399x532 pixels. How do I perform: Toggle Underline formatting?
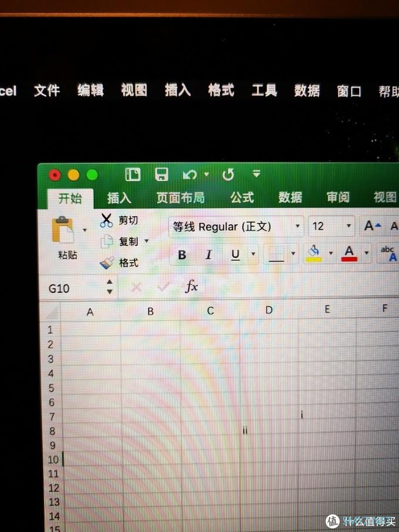point(235,254)
